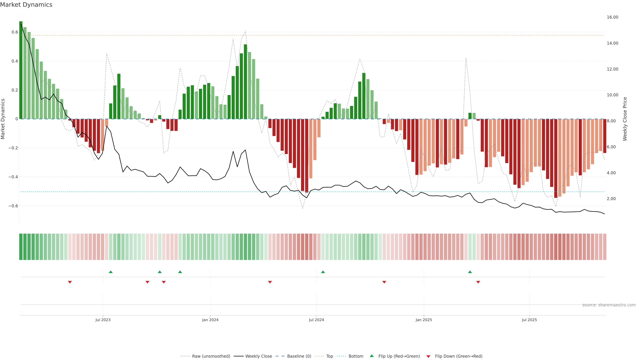Screen dimensions: 644x362
Task: Click the first flip-up marker after Jul 2023
Action: pos(111,272)
